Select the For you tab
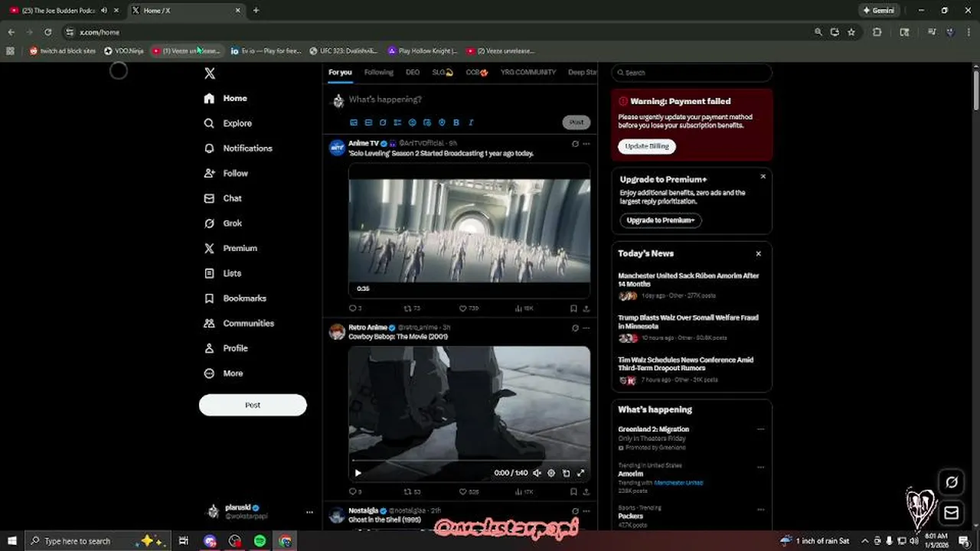This screenshot has height=551, width=980. coord(340,73)
